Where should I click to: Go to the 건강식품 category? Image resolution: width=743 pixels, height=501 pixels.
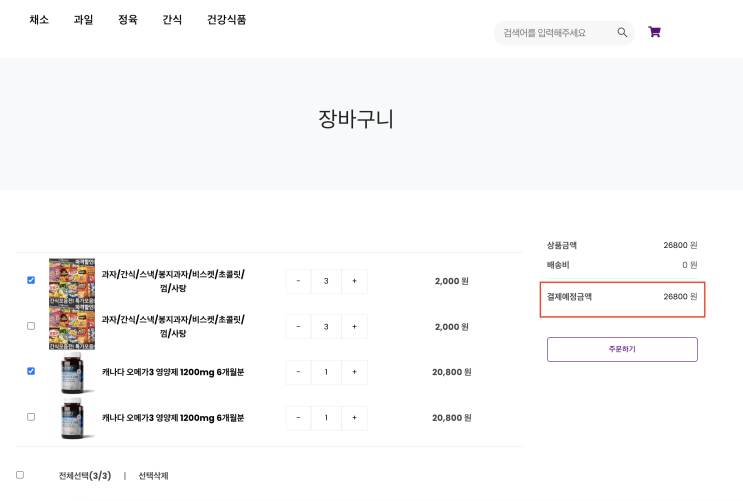click(x=226, y=20)
